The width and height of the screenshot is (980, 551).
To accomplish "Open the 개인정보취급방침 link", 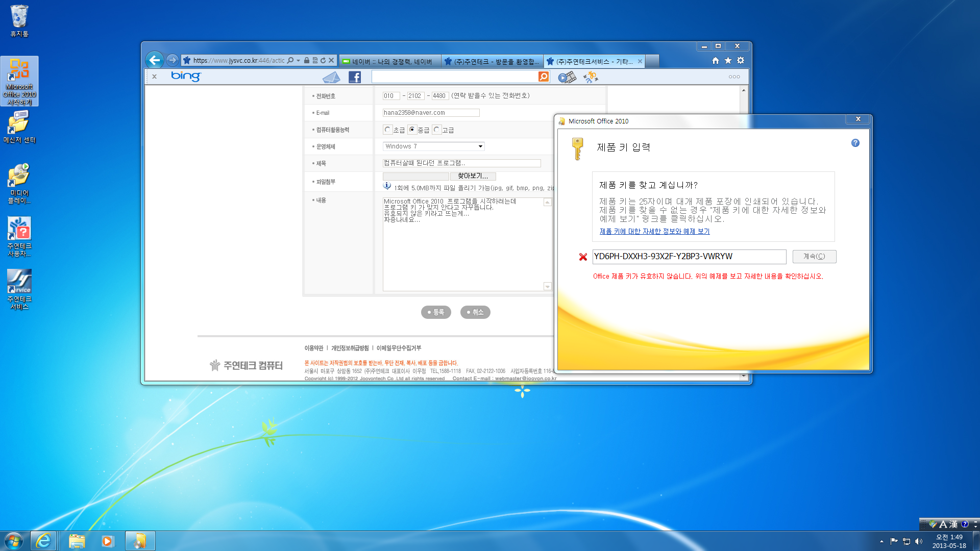I will pyautogui.click(x=350, y=348).
